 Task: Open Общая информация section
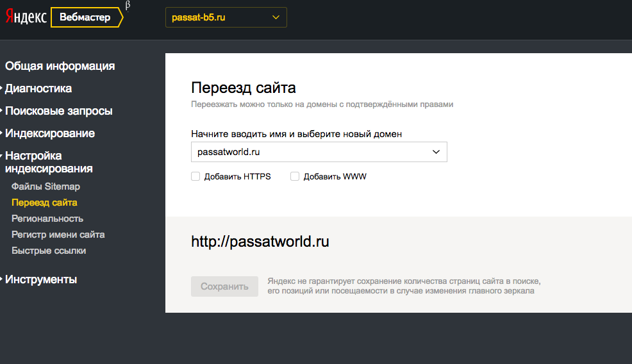[60, 66]
